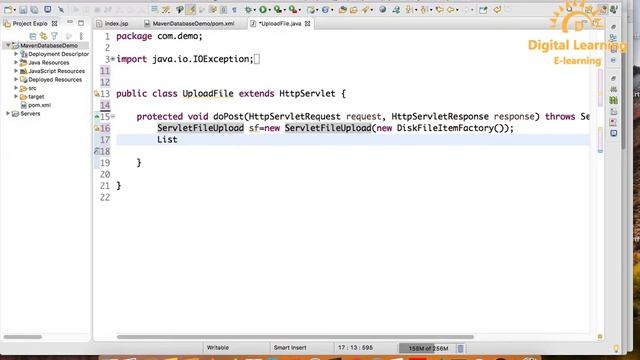The width and height of the screenshot is (640, 360).
Task: Switch to the selected Java EE perspective button
Action: coord(603,10)
